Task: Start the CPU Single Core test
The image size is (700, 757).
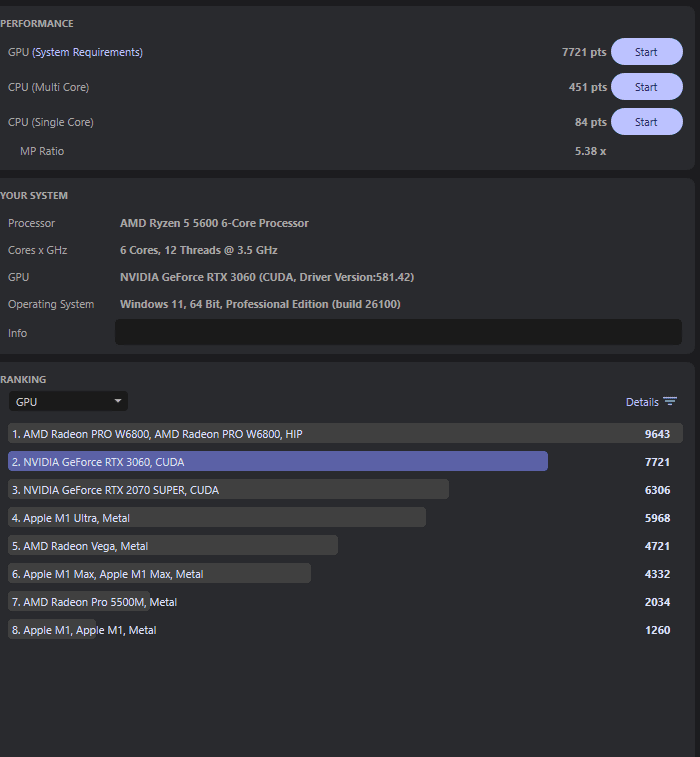Action: 646,122
